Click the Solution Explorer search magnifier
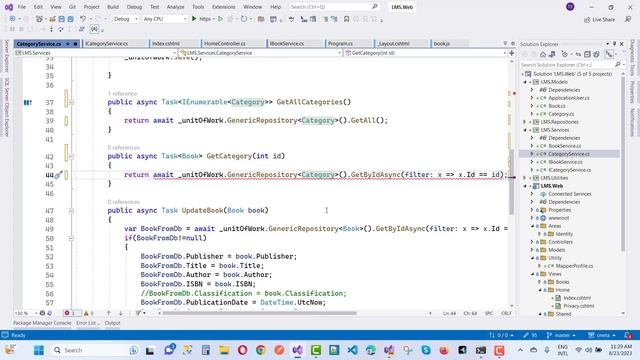640x360 pixels. [x=618, y=64]
